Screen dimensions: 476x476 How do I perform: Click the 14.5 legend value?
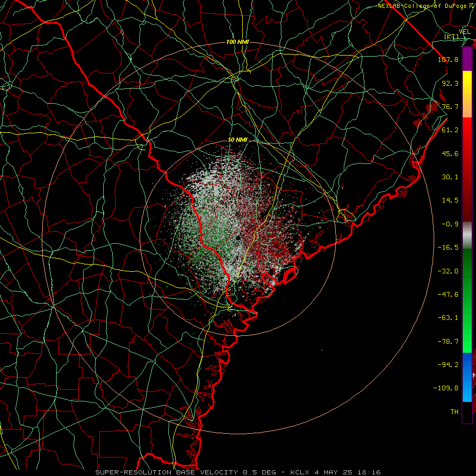pos(450,200)
